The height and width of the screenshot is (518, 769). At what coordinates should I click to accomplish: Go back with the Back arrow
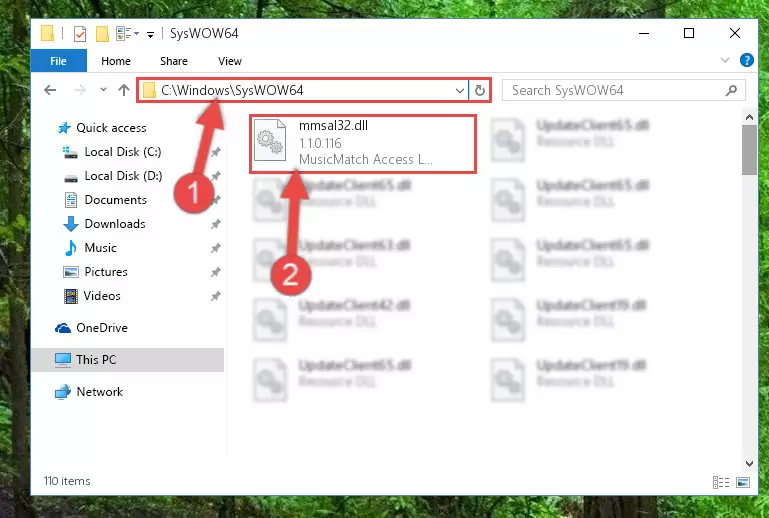coord(51,90)
